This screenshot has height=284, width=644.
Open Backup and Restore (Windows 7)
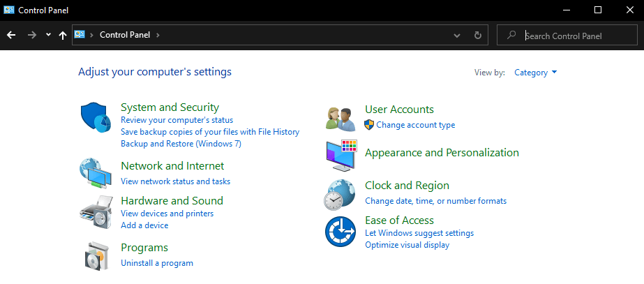181,144
